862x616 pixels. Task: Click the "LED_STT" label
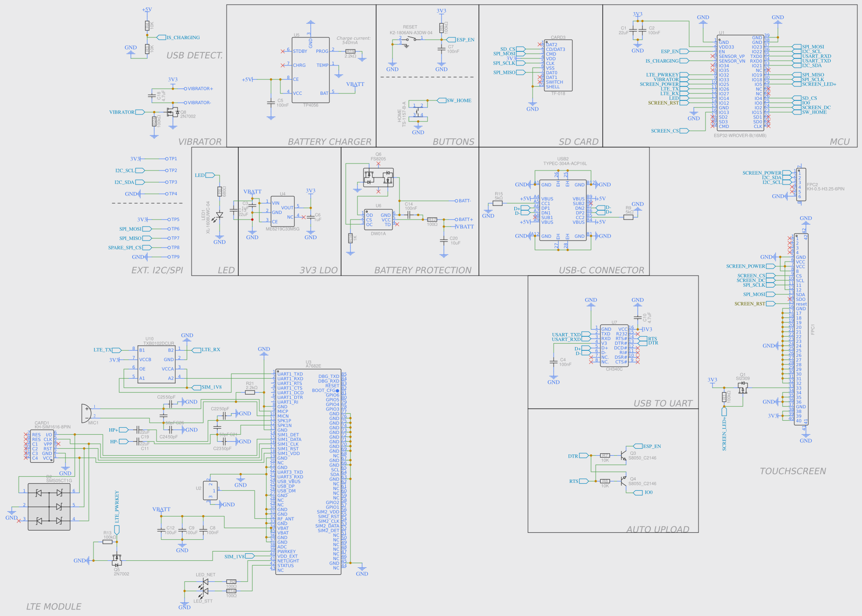pyautogui.click(x=203, y=601)
